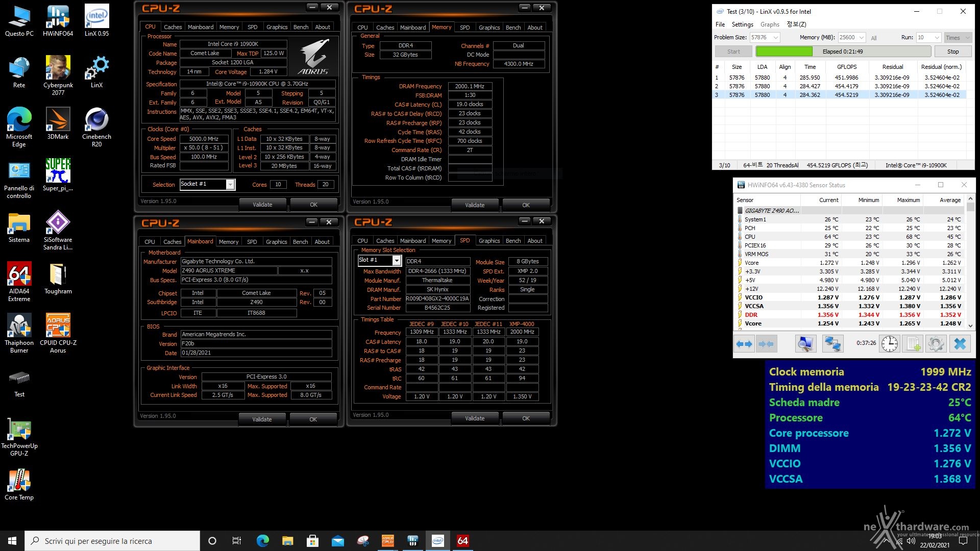The image size is (980, 551).
Task: Open SiSoftware Sandra Lite shortcut
Action: (58, 231)
